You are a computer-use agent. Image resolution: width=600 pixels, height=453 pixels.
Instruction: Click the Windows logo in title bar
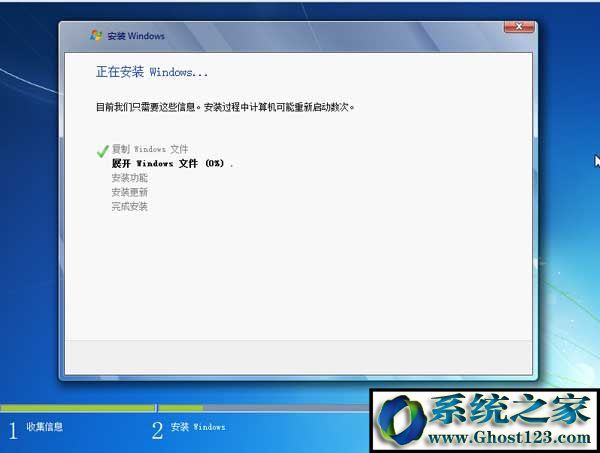pos(96,36)
